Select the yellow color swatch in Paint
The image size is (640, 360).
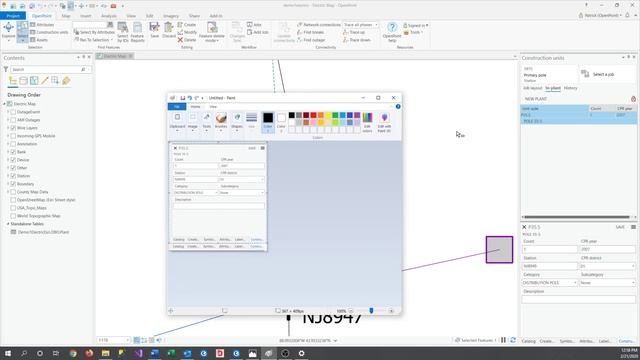pyautogui.click(x=328, y=116)
